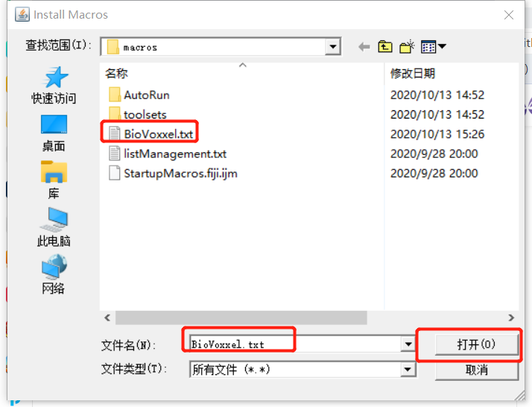
Task: Expand the file name dropdown arrow
Action: [408, 344]
